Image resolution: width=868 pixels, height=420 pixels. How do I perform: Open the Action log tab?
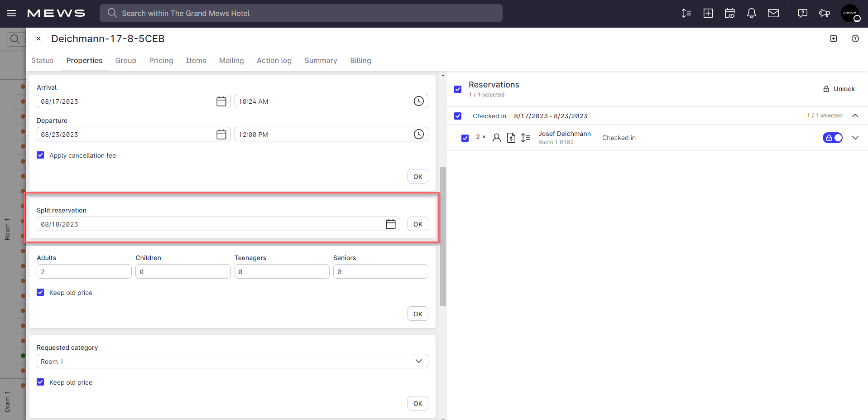coord(274,60)
